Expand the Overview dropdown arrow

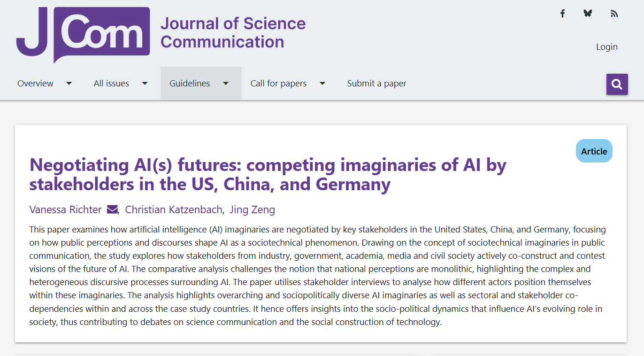pyautogui.click(x=69, y=84)
